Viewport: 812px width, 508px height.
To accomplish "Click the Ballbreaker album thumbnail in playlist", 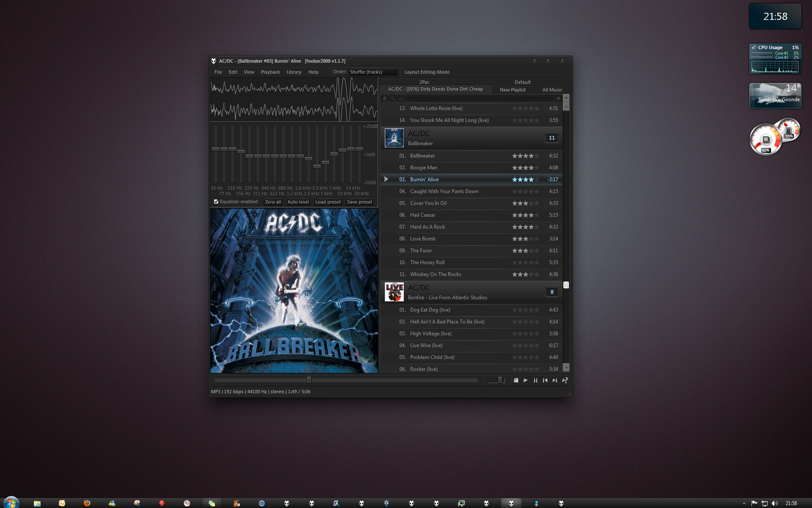I will pos(394,138).
